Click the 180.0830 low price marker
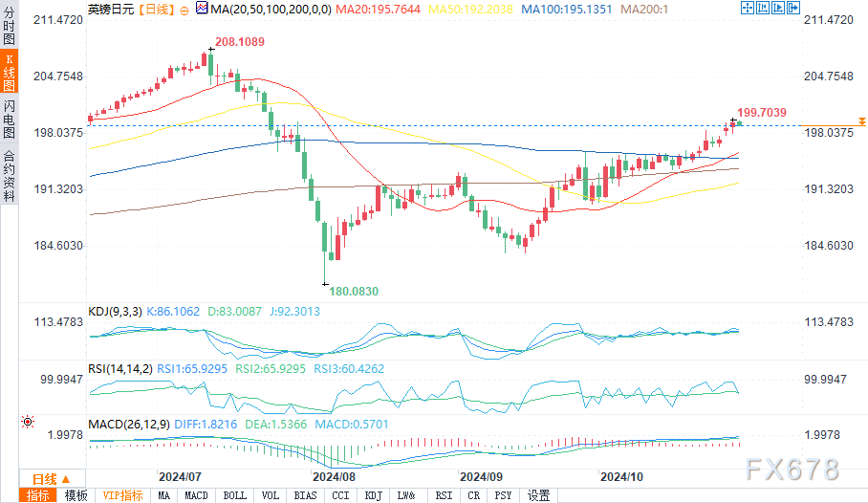This screenshot has height=503, width=868. point(352,291)
